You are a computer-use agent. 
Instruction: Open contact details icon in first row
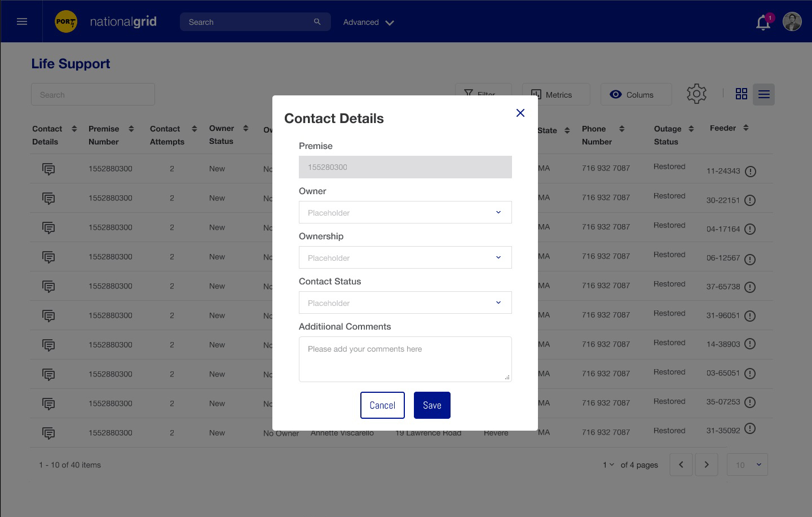click(49, 169)
